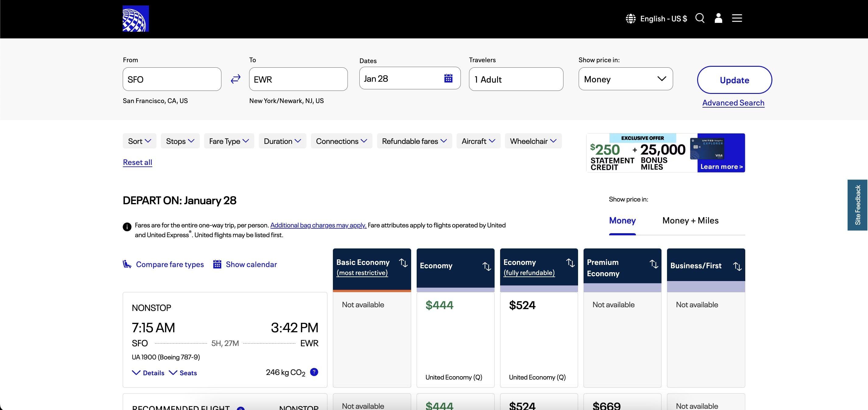Sort by fully refundable Economy arrows
The width and height of the screenshot is (868, 410).
pos(570,263)
